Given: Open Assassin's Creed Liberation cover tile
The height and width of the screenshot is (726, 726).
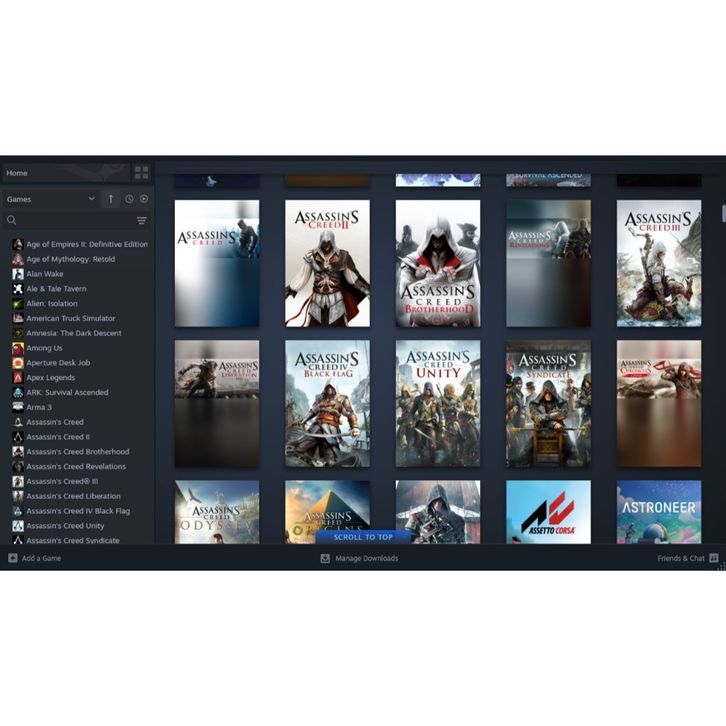Looking at the screenshot, I should 217,403.
